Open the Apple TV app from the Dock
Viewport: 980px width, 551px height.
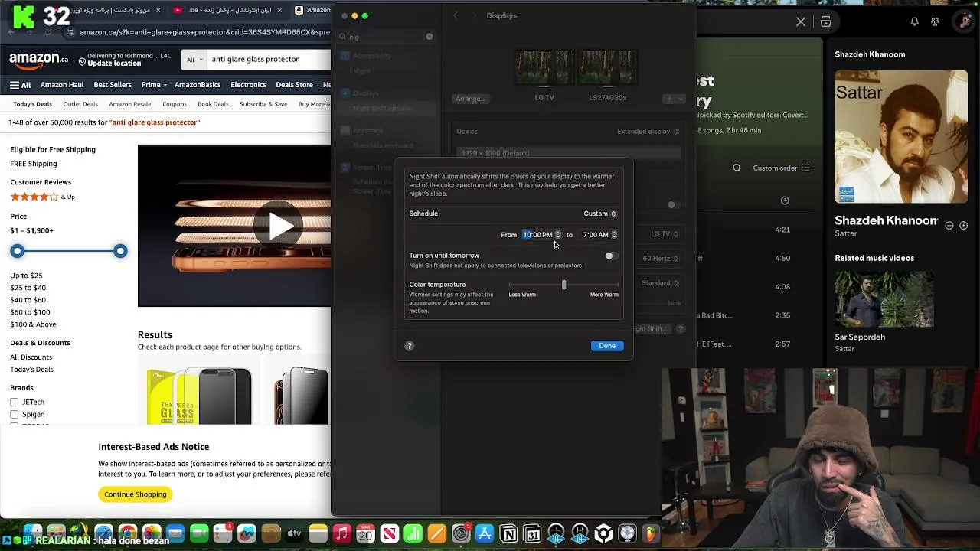point(294,533)
